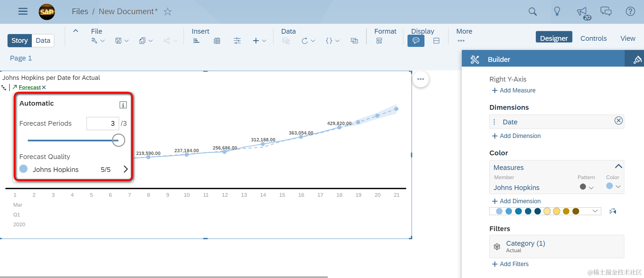
Task: Click the Format layout icon
Action: click(x=379, y=41)
